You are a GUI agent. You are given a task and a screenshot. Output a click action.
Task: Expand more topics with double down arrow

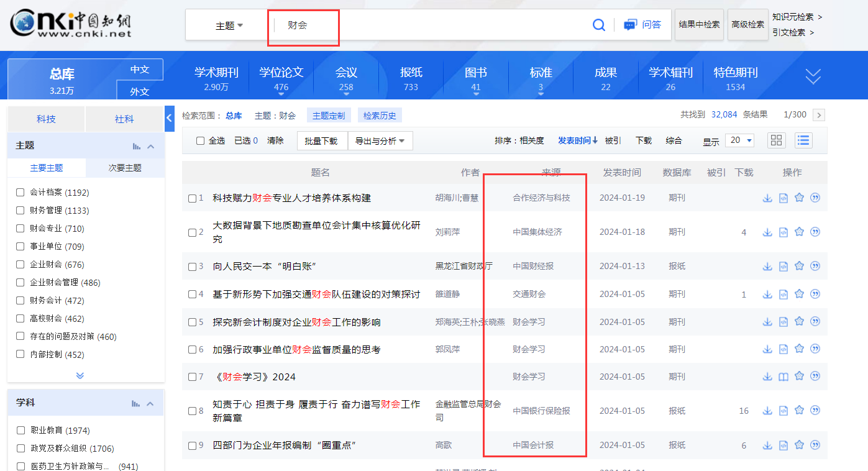click(x=80, y=375)
